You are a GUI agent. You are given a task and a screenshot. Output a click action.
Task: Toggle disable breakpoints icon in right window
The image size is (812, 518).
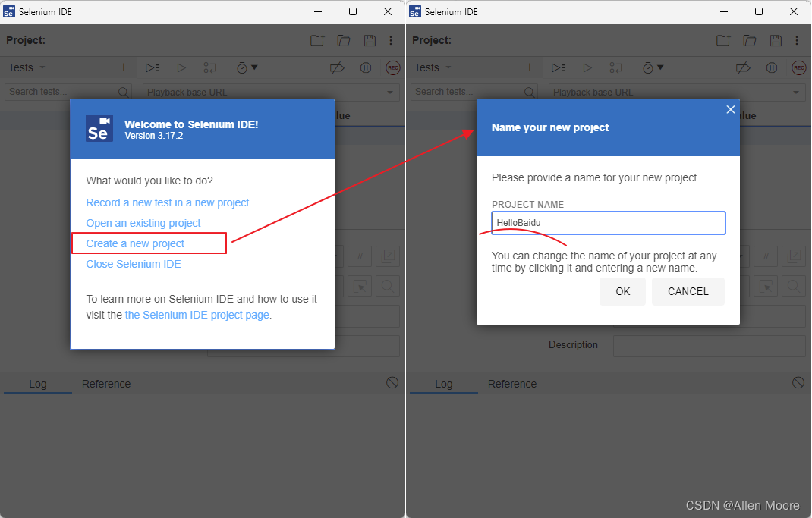click(743, 67)
